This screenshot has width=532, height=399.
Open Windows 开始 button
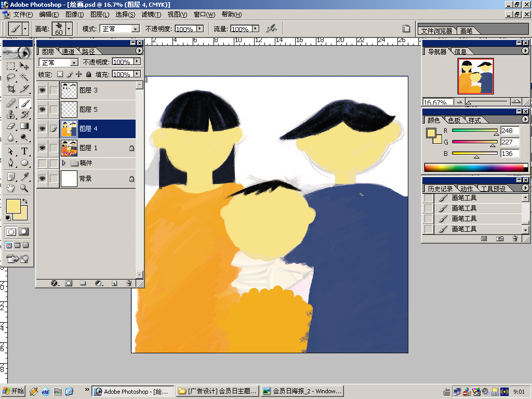tap(13, 391)
